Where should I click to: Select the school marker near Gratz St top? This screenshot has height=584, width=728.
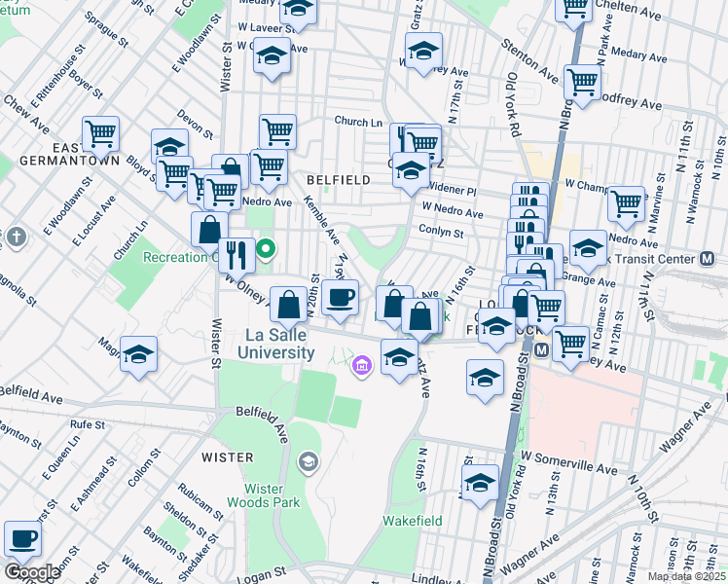pyautogui.click(x=423, y=54)
